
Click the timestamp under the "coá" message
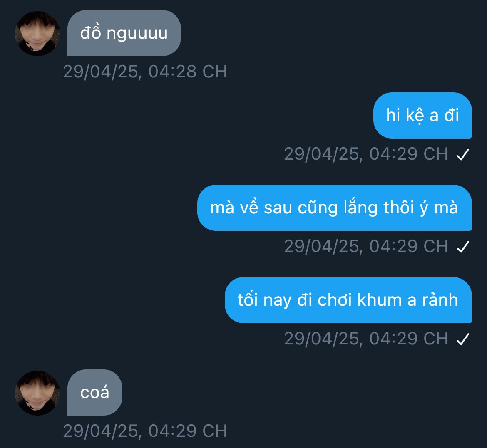pos(145,431)
